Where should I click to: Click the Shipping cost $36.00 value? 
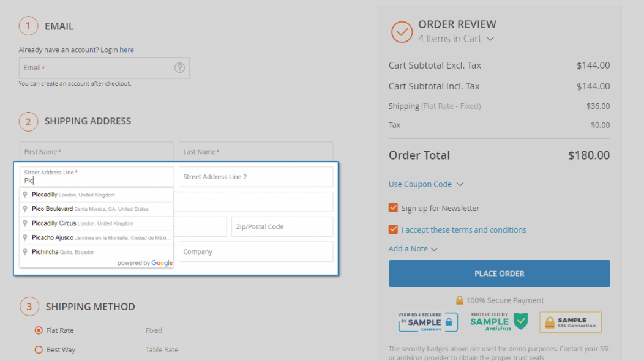click(x=598, y=106)
